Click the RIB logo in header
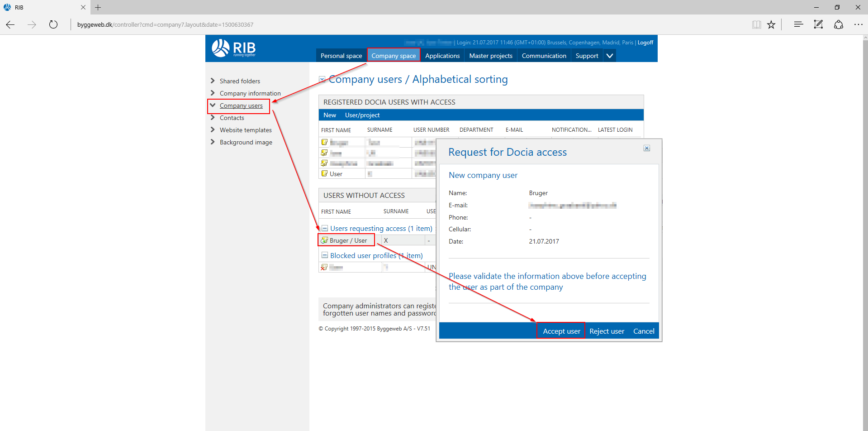868x431 pixels. [x=233, y=48]
